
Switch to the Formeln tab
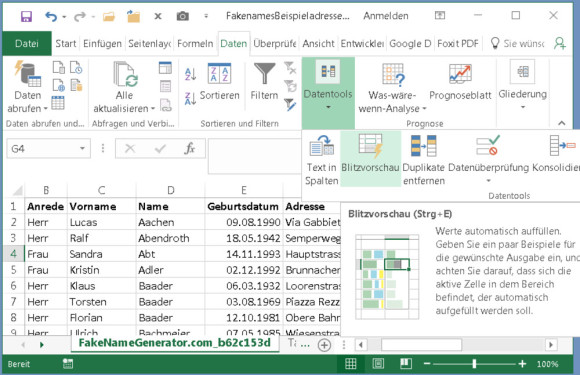(x=195, y=44)
